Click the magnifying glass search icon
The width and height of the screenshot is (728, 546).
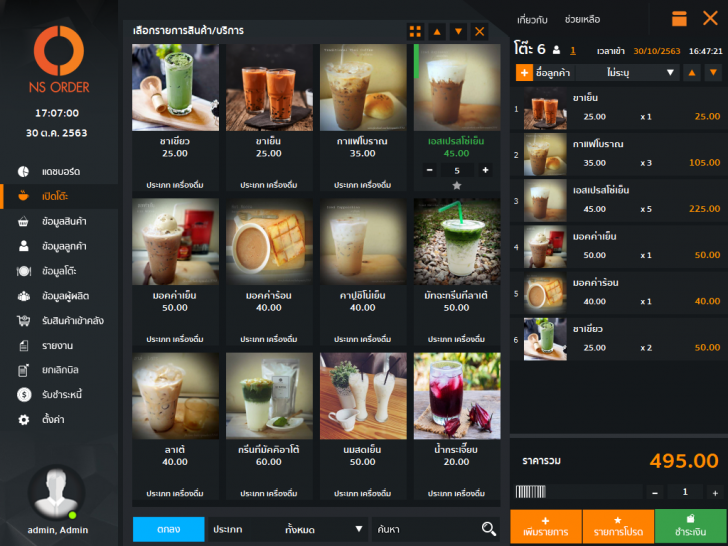488,529
